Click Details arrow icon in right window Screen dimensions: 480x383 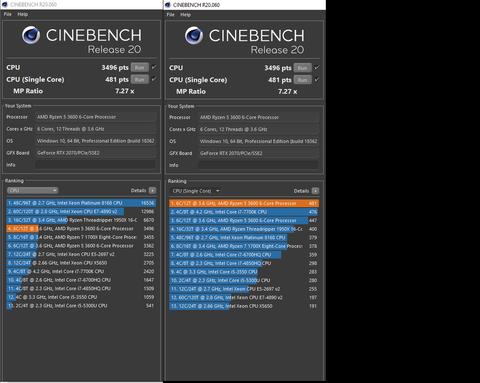[315, 191]
